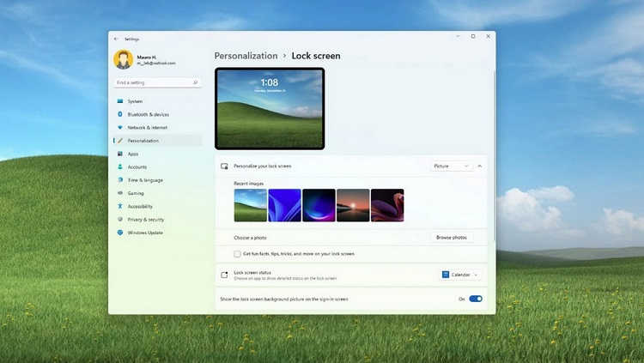This screenshot has width=644, height=363.
Task: Choose the sunset recent image thumbnail
Action: coord(353,205)
